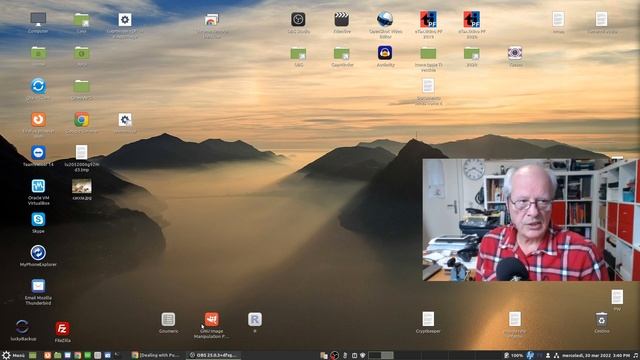The width and height of the screenshot is (640, 360).
Task: Launch Skype from the desktop
Action: (x=38, y=220)
